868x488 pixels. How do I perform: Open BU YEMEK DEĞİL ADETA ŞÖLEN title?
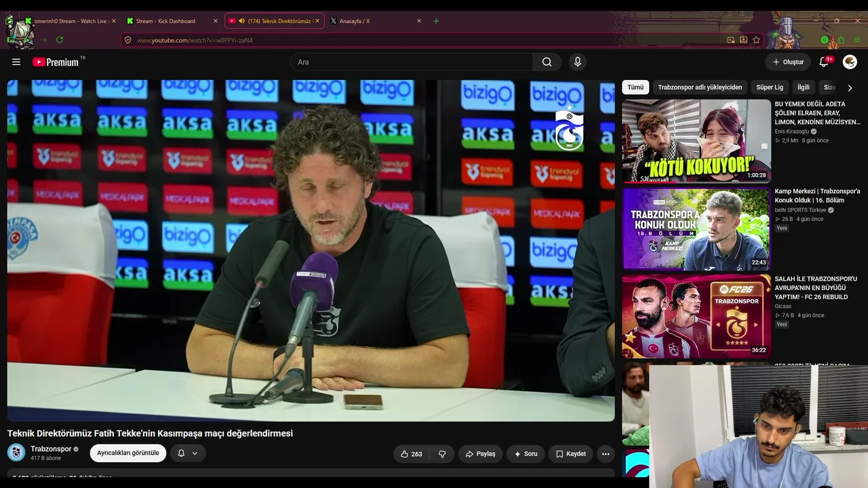[x=818, y=113]
